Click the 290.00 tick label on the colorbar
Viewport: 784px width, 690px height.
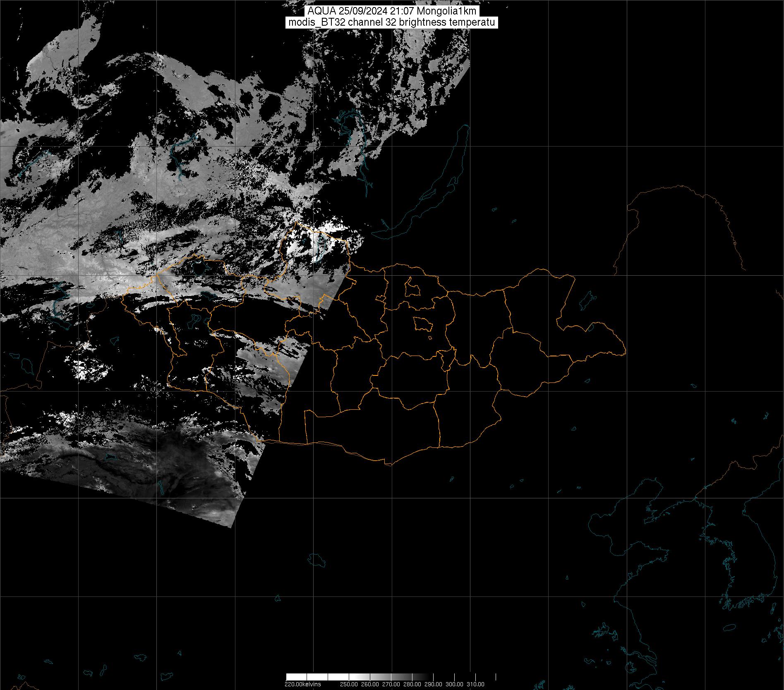pyautogui.click(x=433, y=684)
